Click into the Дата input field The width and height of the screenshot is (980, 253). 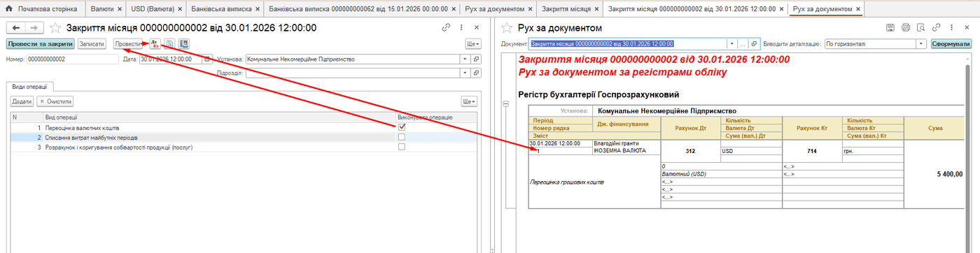[x=171, y=59]
